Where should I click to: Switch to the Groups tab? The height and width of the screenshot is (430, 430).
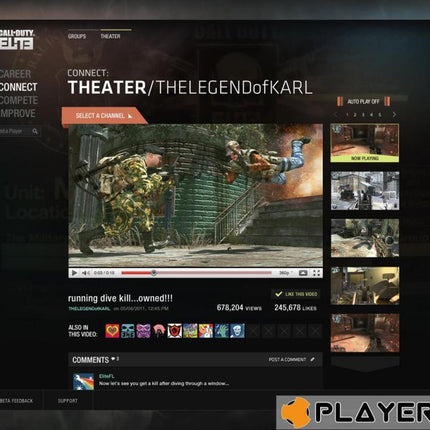pos(77,36)
